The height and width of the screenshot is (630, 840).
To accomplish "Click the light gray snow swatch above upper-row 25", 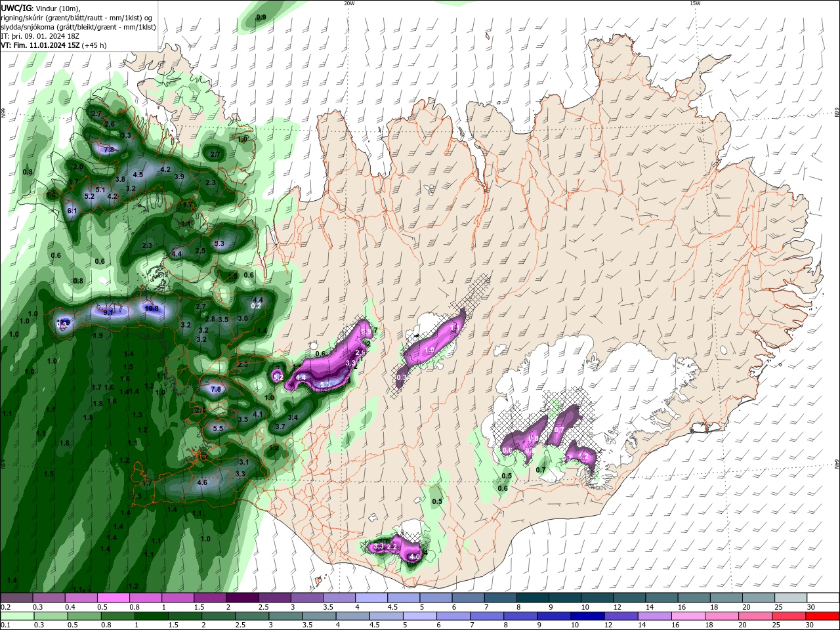I will point(791,598).
